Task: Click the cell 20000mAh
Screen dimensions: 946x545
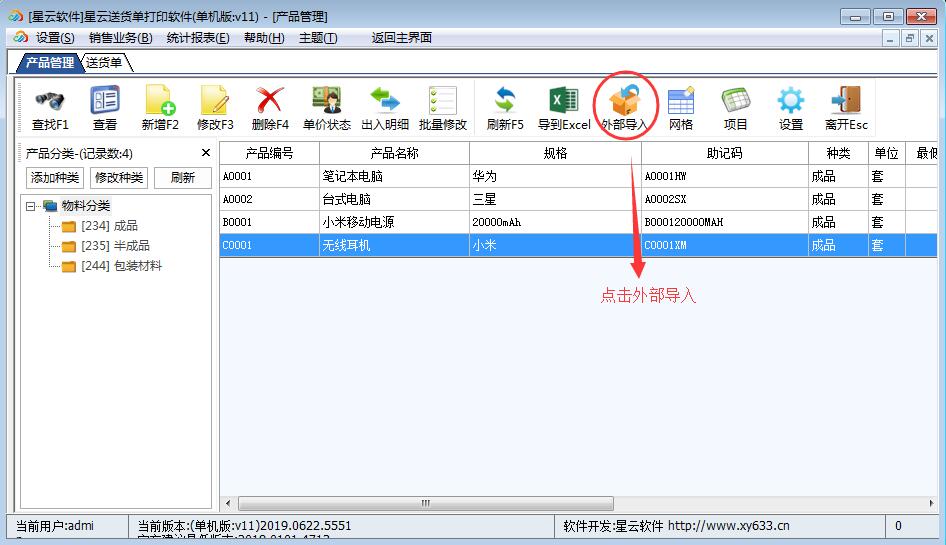Action: click(x=555, y=222)
